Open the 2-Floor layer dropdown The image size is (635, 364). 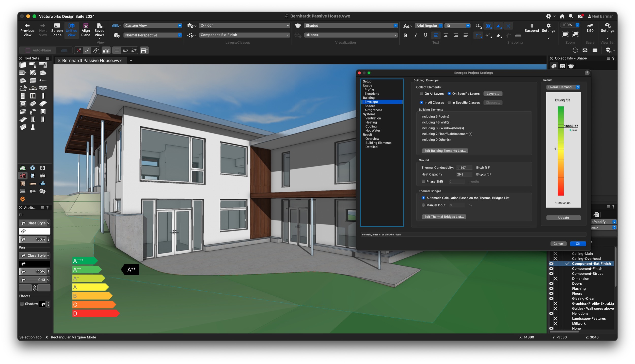tap(244, 25)
